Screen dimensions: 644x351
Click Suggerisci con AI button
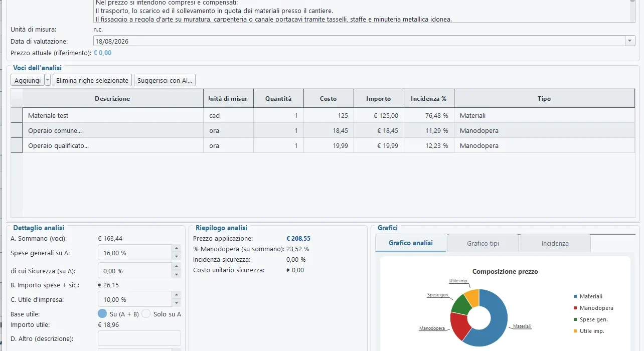(165, 80)
